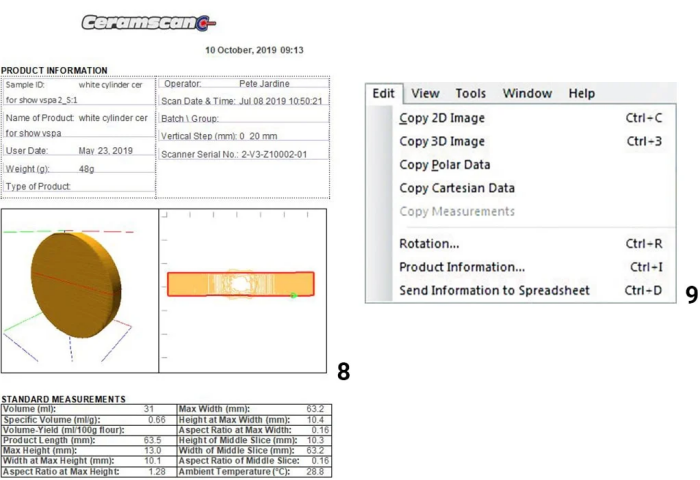Click the Ceramscan logo
Viewport: 700px width, 480px height.
[148, 22]
